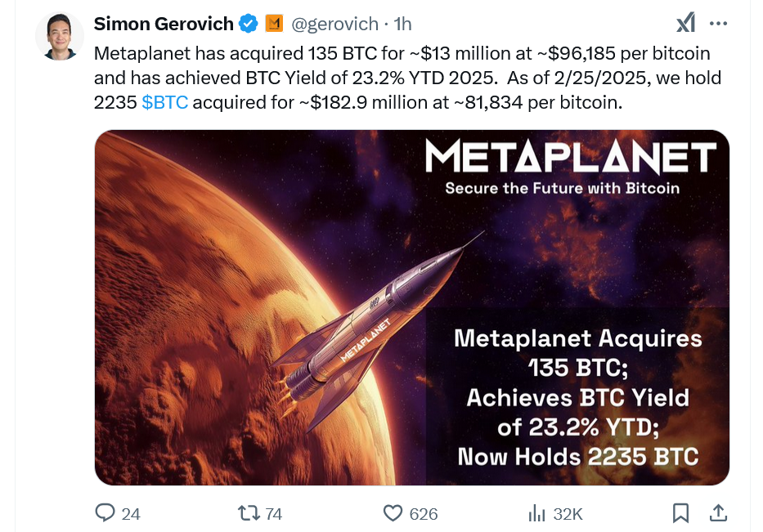Viewport: 763px width, 532px height.
Task: Click the repost arrows icon
Action: 249,513
